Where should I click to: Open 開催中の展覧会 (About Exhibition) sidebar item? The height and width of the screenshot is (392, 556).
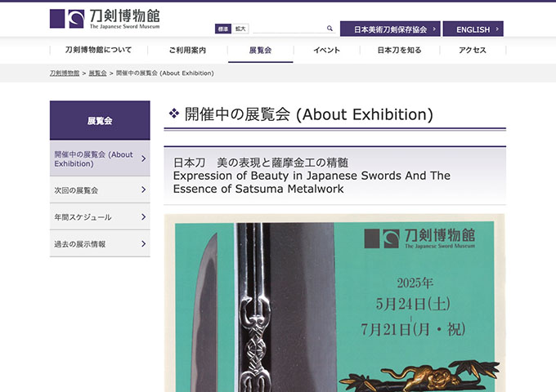(x=100, y=158)
